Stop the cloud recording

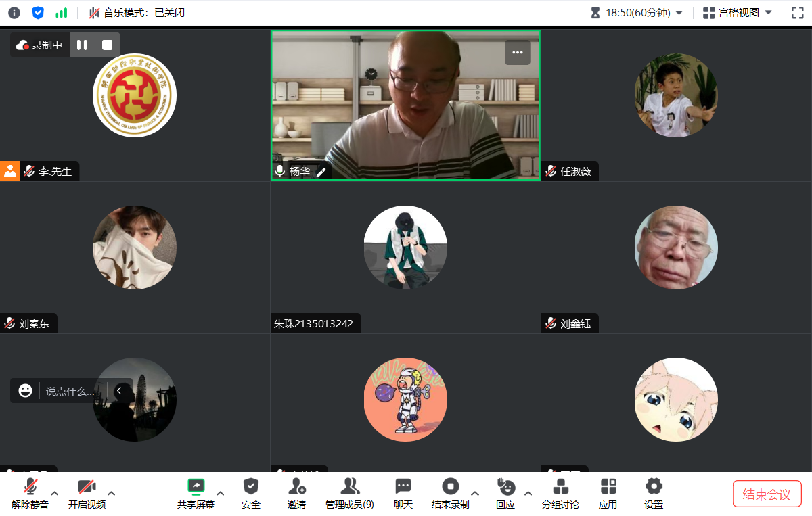tap(107, 45)
